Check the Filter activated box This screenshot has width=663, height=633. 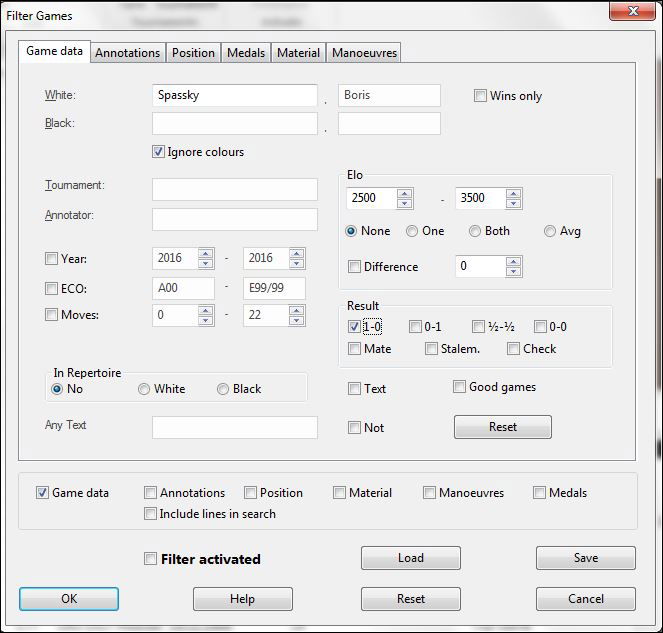pyautogui.click(x=151, y=559)
